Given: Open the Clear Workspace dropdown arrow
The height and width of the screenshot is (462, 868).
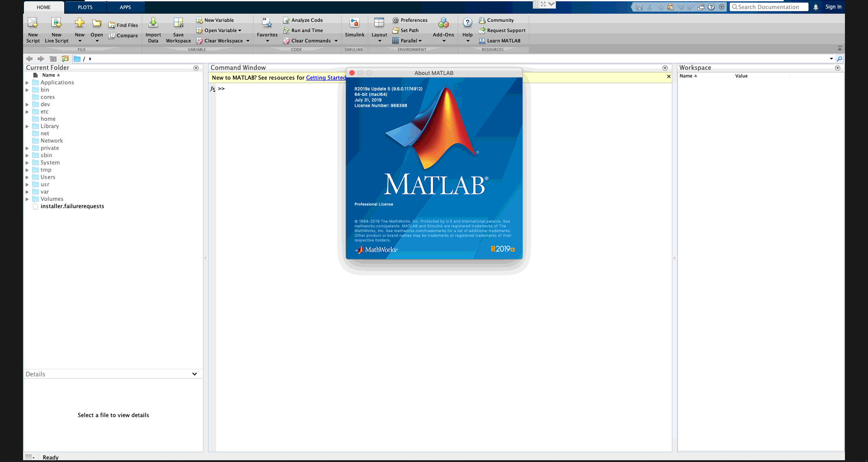Looking at the screenshot, I should (x=248, y=41).
